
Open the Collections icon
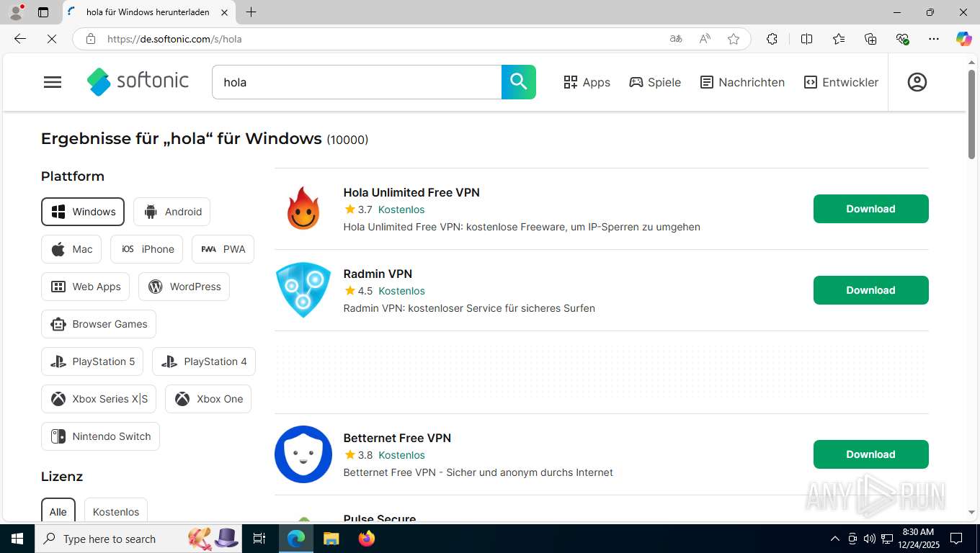pos(870,39)
